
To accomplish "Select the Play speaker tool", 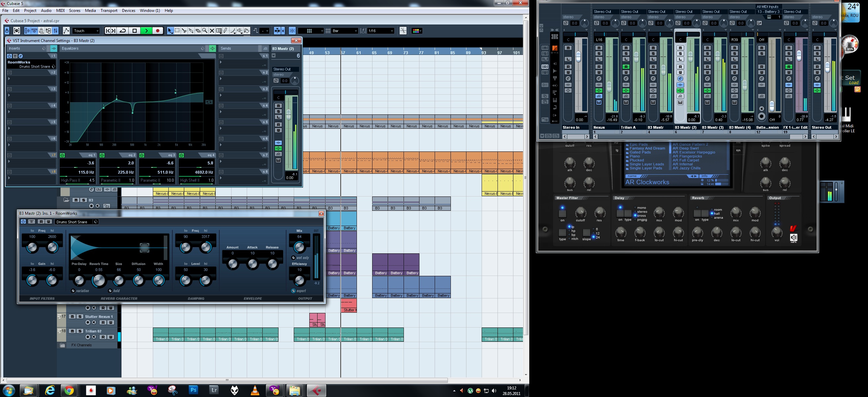I will (x=240, y=31).
